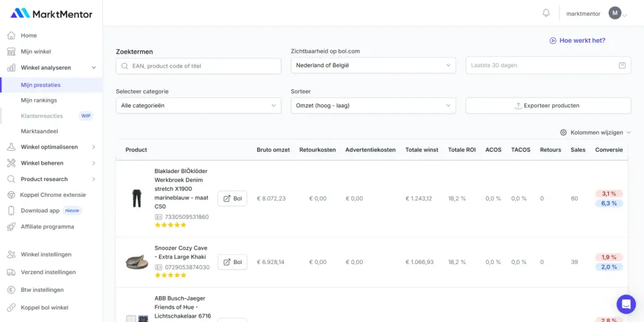
Task: Click the Exporteer producten button
Action: click(x=548, y=106)
